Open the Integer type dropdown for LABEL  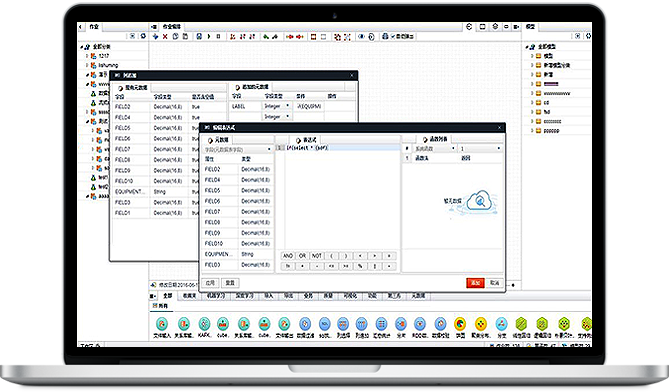277,106
